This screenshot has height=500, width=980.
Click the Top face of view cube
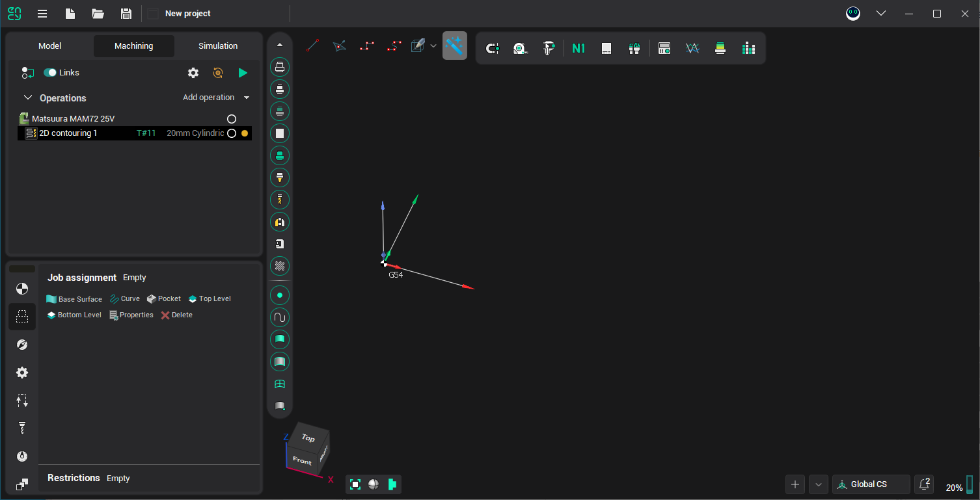[308, 438]
